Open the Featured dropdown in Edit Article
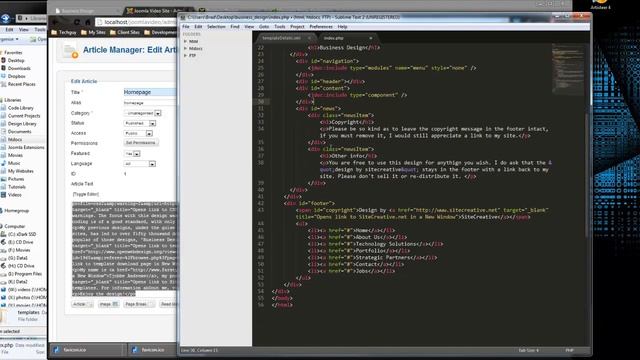The image size is (640, 360). coord(132,153)
